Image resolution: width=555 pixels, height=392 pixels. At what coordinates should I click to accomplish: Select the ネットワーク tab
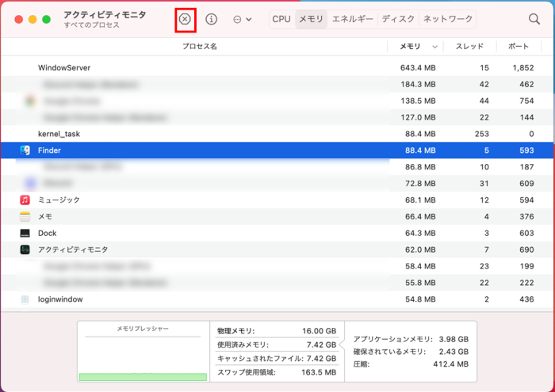coord(447,19)
